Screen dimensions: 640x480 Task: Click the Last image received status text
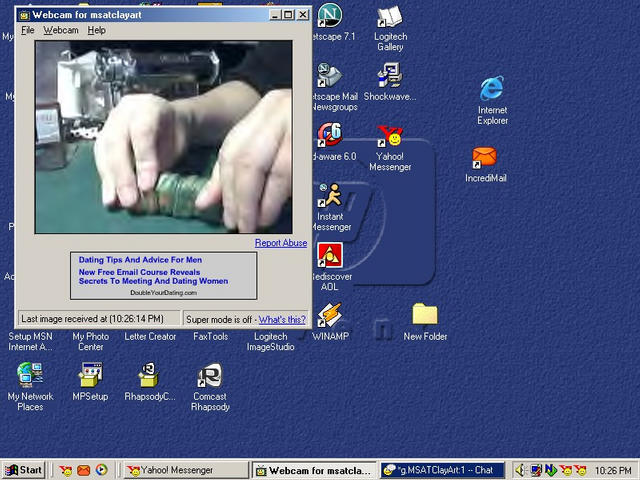[92, 319]
